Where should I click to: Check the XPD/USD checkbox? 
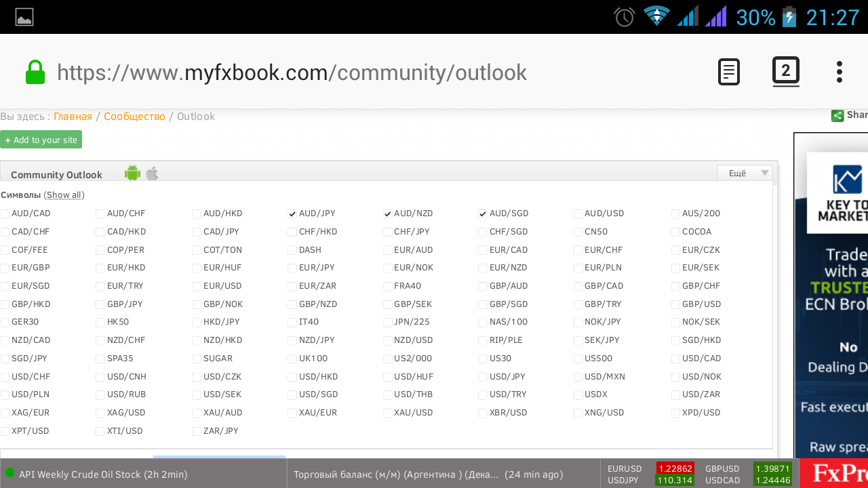pyautogui.click(x=675, y=413)
